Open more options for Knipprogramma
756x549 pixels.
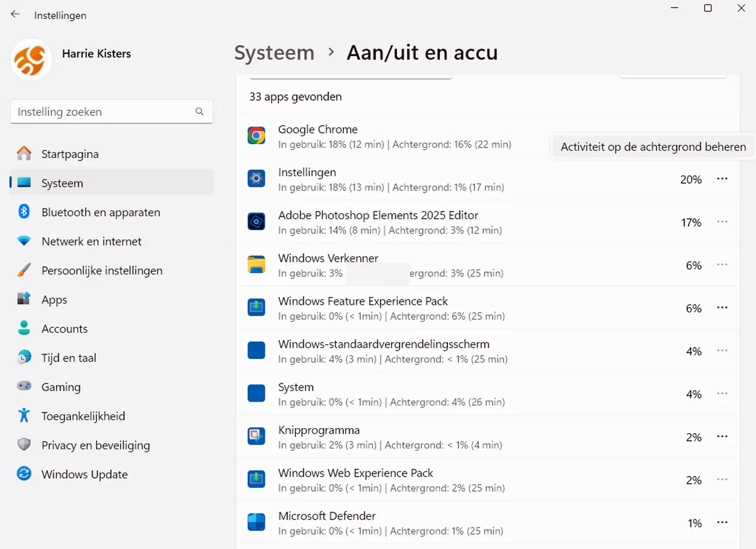click(722, 437)
